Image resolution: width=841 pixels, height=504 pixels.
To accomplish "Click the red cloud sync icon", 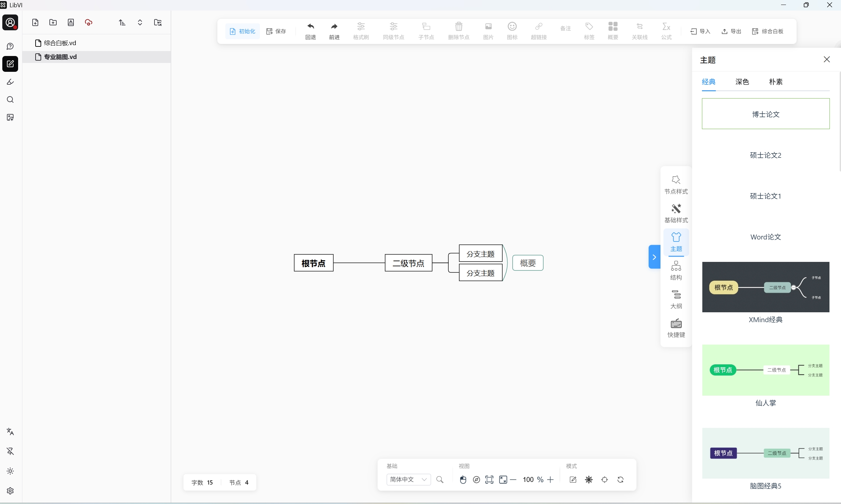I will point(89,22).
